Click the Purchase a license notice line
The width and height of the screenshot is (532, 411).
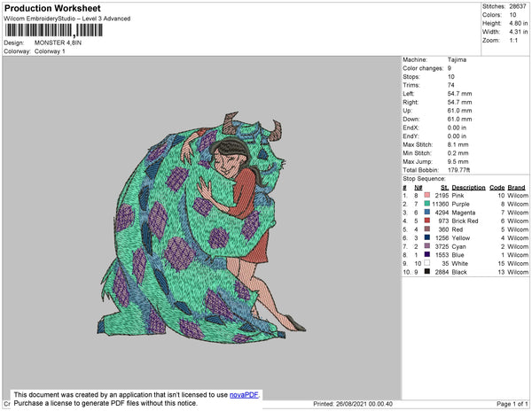(x=106, y=403)
